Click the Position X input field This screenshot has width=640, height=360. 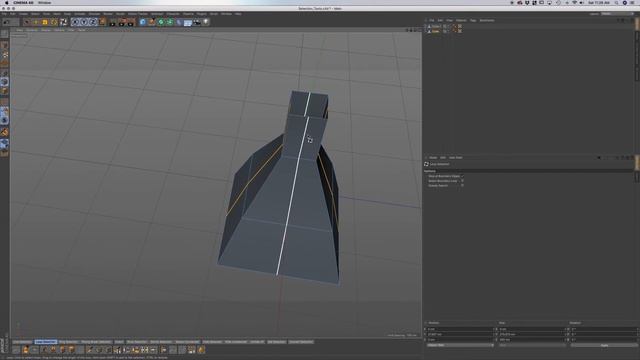460,329
